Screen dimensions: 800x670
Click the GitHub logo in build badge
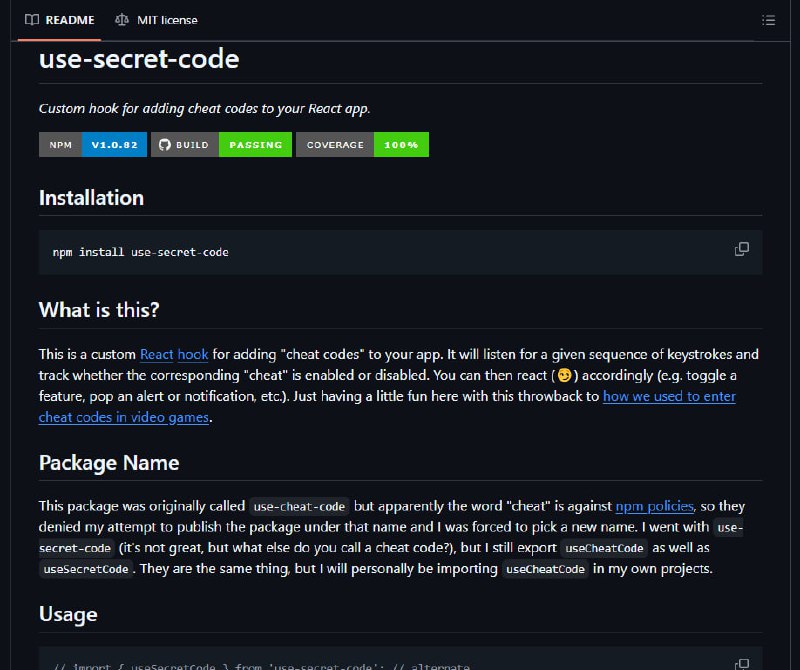click(x=165, y=145)
